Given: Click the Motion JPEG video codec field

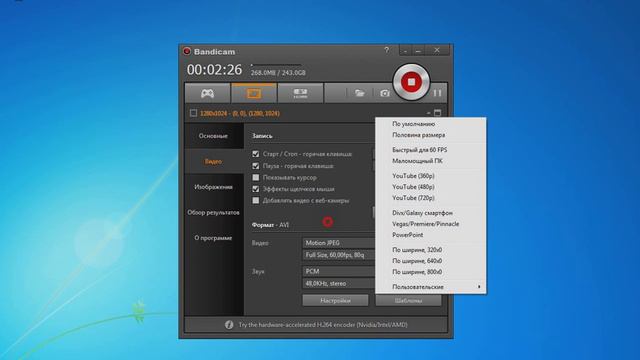Looking at the screenshot, I should [339, 243].
